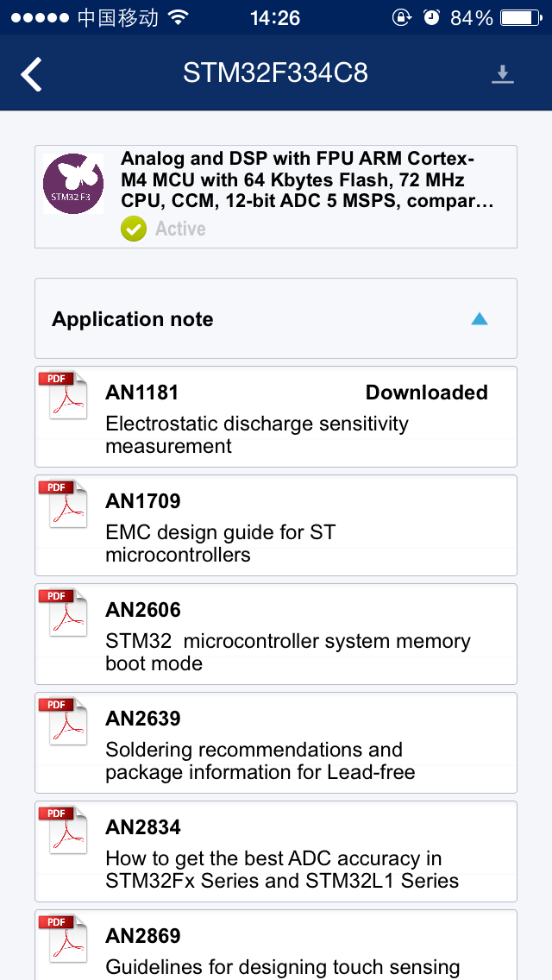The width and height of the screenshot is (552, 980).
Task: Open the AN1709 PDF icon
Action: pyautogui.click(x=64, y=504)
